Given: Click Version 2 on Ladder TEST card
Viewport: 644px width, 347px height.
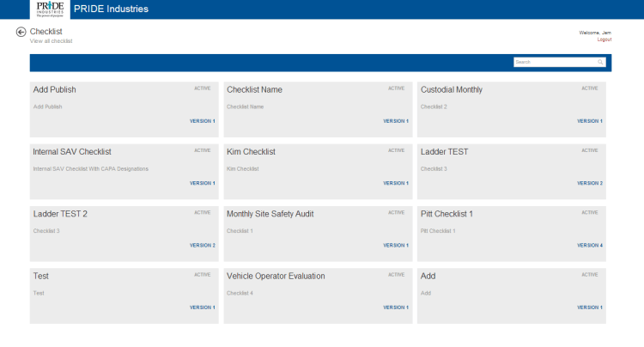Looking at the screenshot, I should click(589, 183).
